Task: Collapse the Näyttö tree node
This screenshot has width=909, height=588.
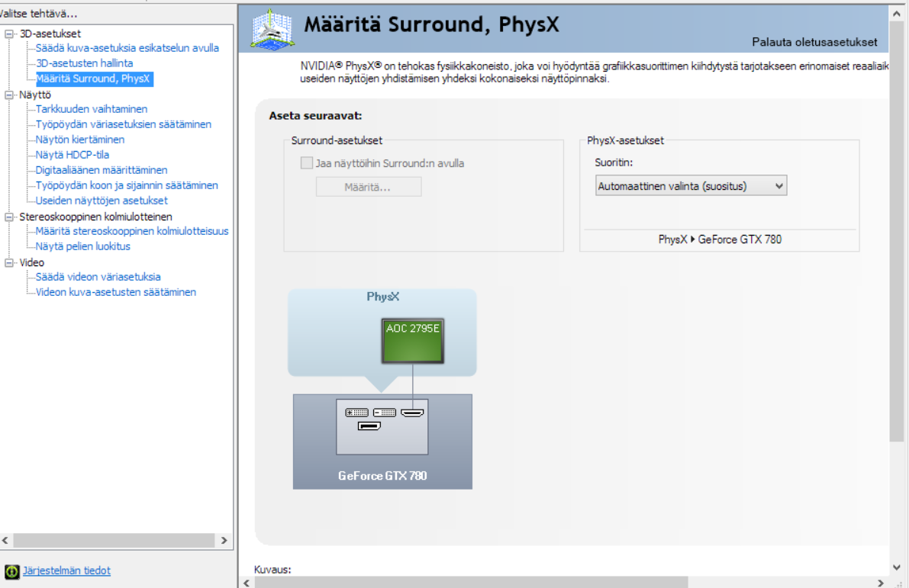Action: click(9, 95)
